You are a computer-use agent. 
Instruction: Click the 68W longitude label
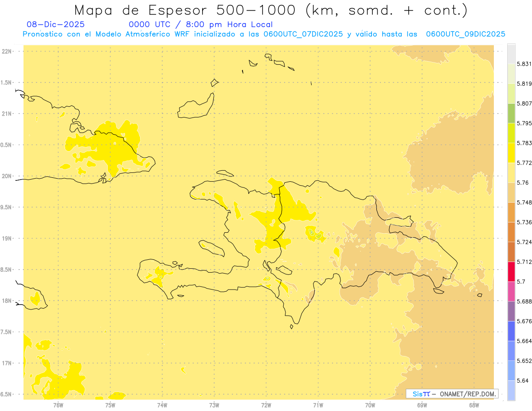click(x=473, y=405)
